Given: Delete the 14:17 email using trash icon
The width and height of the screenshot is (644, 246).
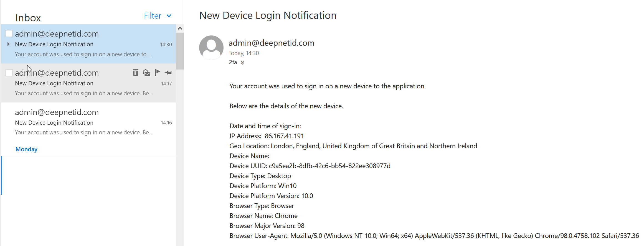Looking at the screenshot, I should pyautogui.click(x=135, y=73).
